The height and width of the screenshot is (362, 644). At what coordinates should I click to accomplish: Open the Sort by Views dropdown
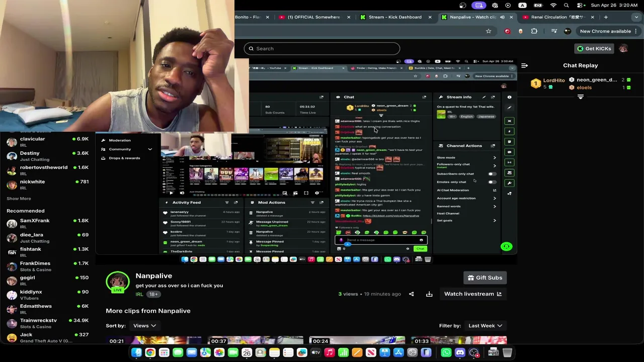[144, 326]
